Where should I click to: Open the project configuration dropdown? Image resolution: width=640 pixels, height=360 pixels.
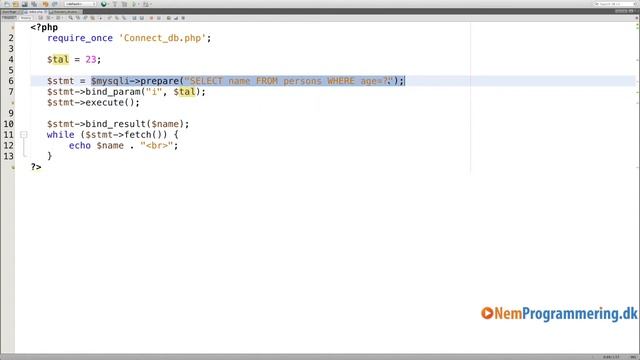tap(80, 4)
